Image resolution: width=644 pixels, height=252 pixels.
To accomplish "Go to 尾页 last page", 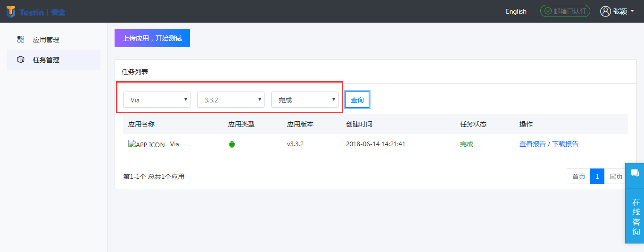I will pyautogui.click(x=616, y=176).
